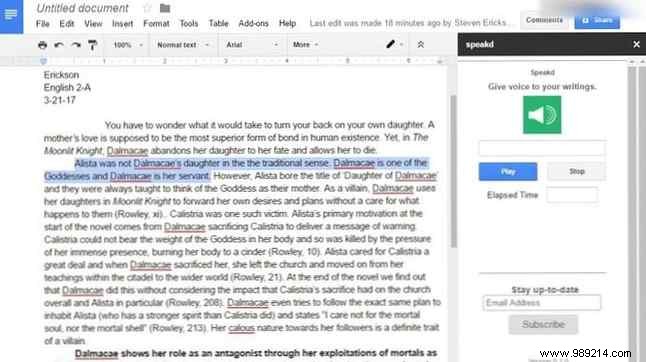The height and width of the screenshot is (362, 646).
Task: Click the 'Stay up-to-date' heading
Action: pos(545,290)
